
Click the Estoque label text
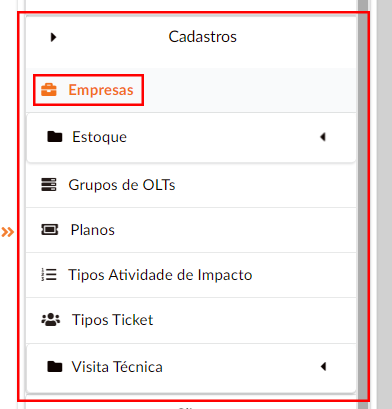coord(100,137)
